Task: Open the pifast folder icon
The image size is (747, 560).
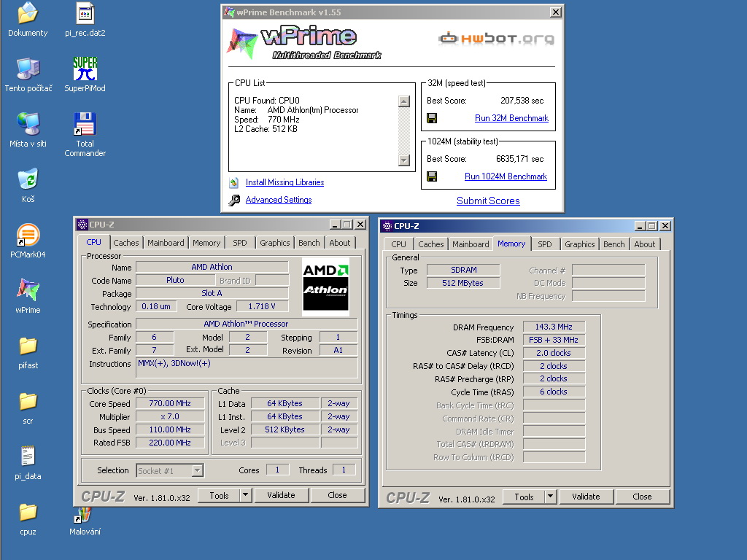Action: point(28,346)
